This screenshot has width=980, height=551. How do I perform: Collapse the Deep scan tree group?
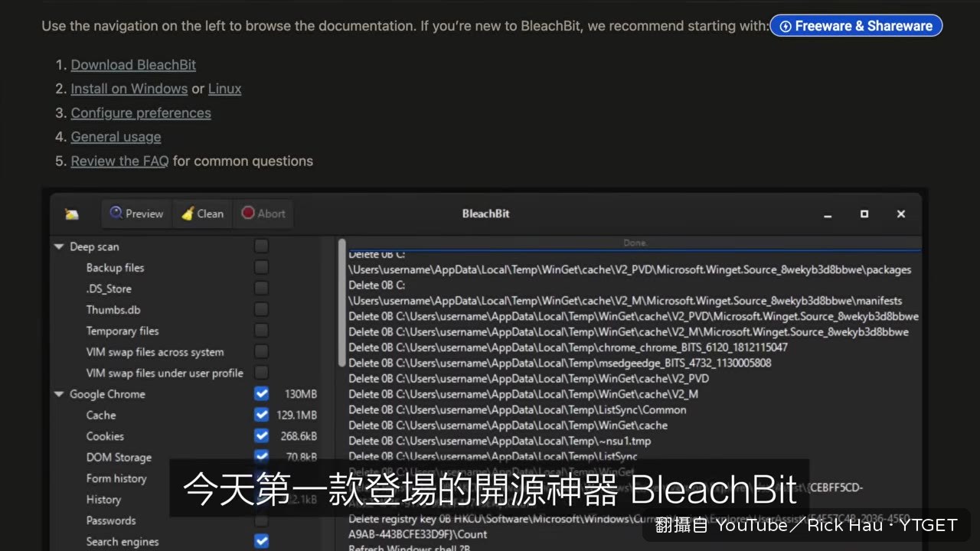tap(59, 246)
